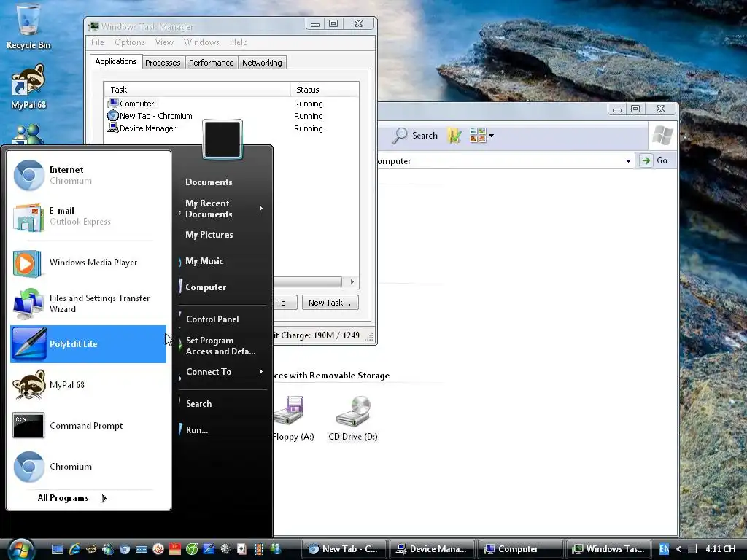Open the address bar dropdown in Computer window
Image resolution: width=747 pixels, height=560 pixels.
pyautogui.click(x=628, y=161)
